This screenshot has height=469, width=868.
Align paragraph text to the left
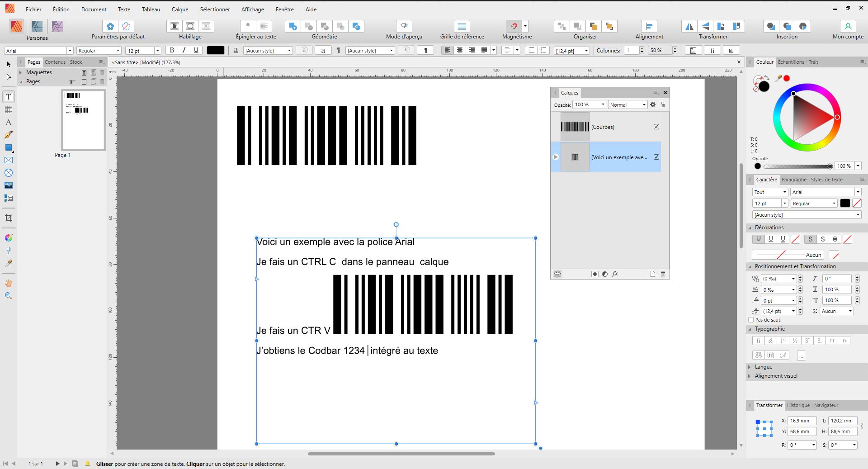point(447,50)
